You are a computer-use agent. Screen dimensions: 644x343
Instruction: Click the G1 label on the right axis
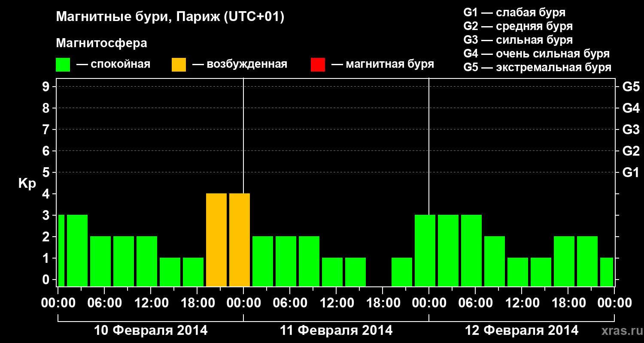631,172
